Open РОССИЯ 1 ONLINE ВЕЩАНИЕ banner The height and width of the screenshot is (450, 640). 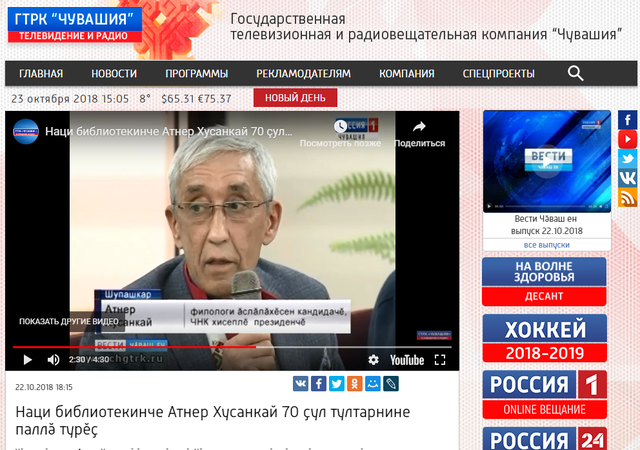tap(544, 394)
